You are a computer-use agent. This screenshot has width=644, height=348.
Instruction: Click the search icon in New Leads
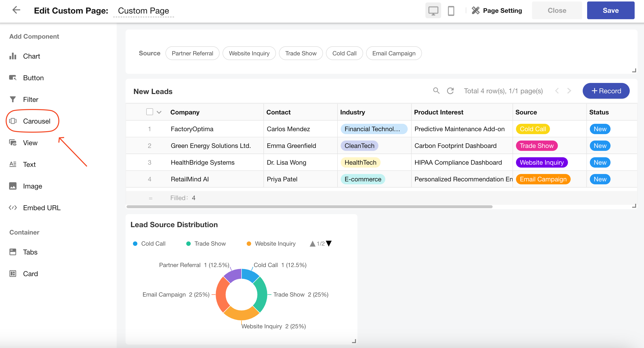coord(436,91)
